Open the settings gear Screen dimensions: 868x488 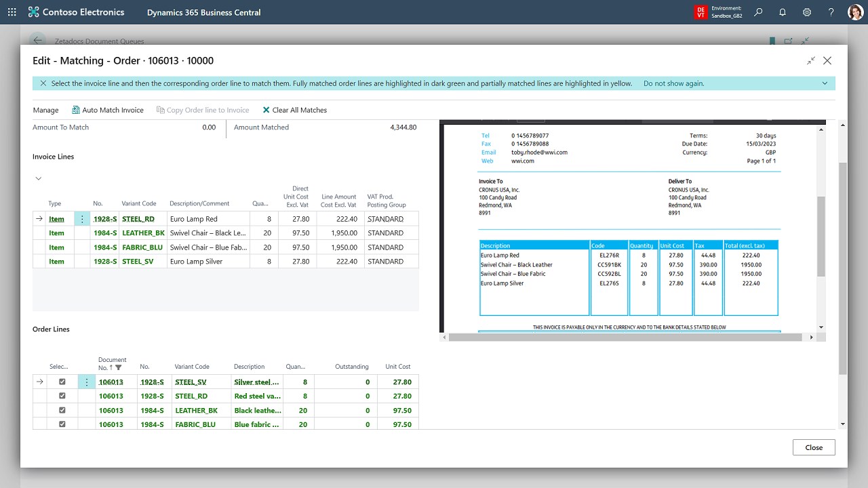(x=807, y=12)
